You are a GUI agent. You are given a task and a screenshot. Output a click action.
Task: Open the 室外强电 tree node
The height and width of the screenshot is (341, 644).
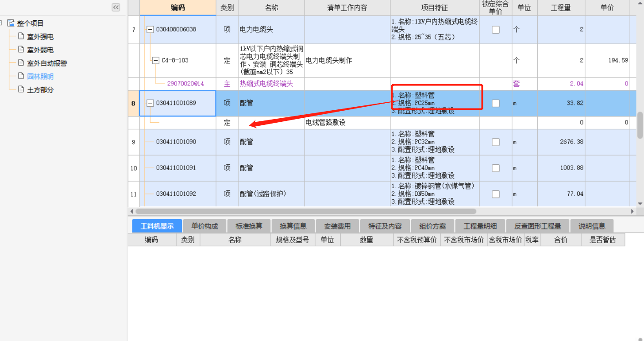pos(40,37)
